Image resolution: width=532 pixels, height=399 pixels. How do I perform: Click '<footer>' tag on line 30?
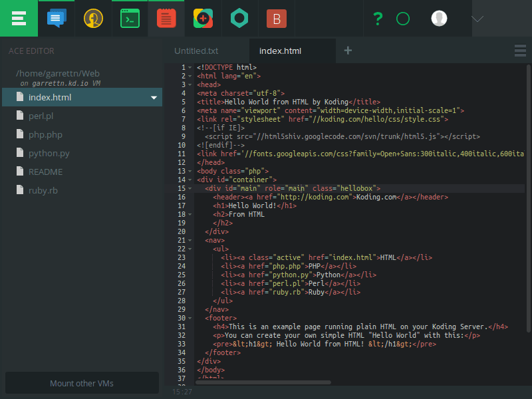(x=221, y=319)
